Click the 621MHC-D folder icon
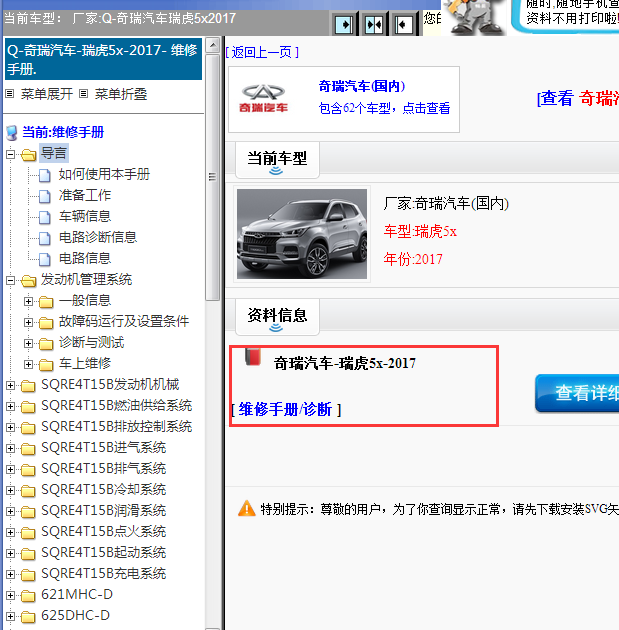 [29, 595]
